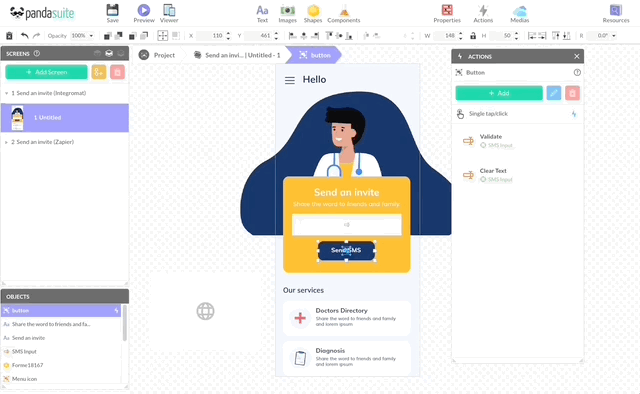The image size is (640, 394).
Task: Click the Diagnosis card
Action: point(347,358)
